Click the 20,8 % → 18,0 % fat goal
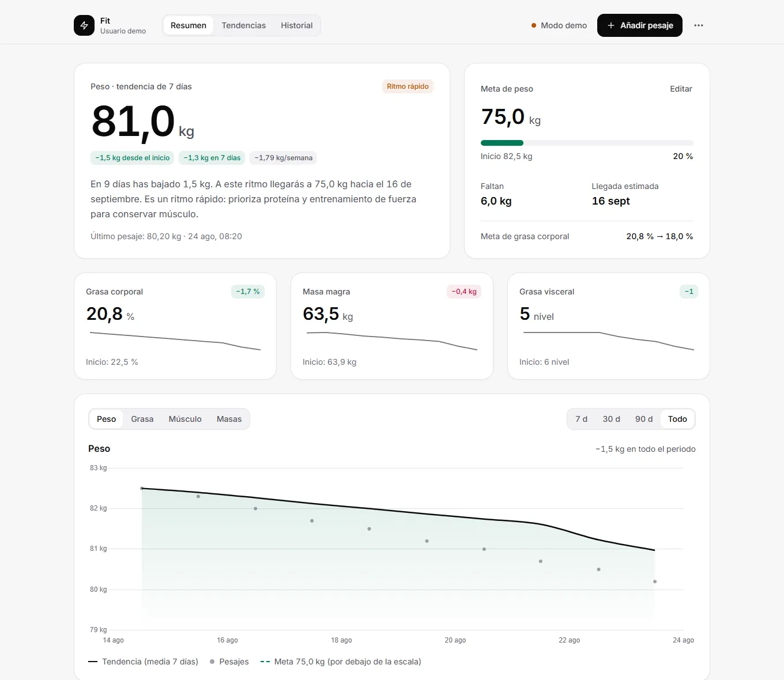 pyautogui.click(x=659, y=236)
